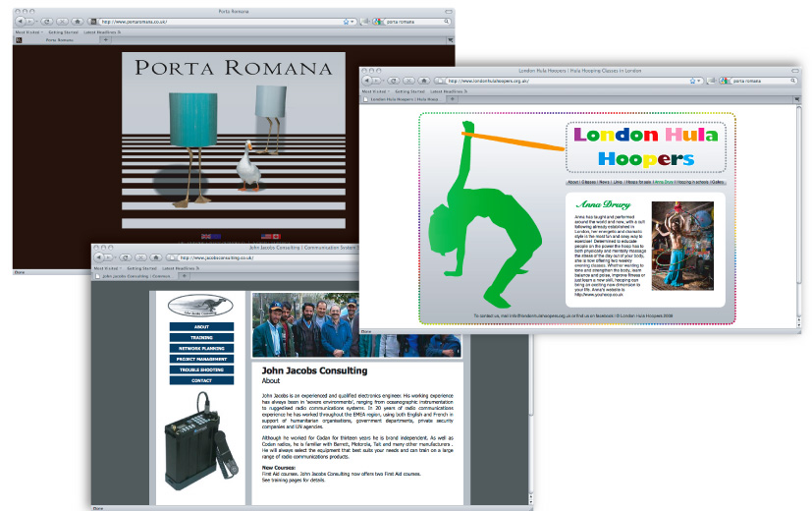Click the search field in Porta Romana window
Viewport: 812px width, 511px height.
[x=411, y=22]
